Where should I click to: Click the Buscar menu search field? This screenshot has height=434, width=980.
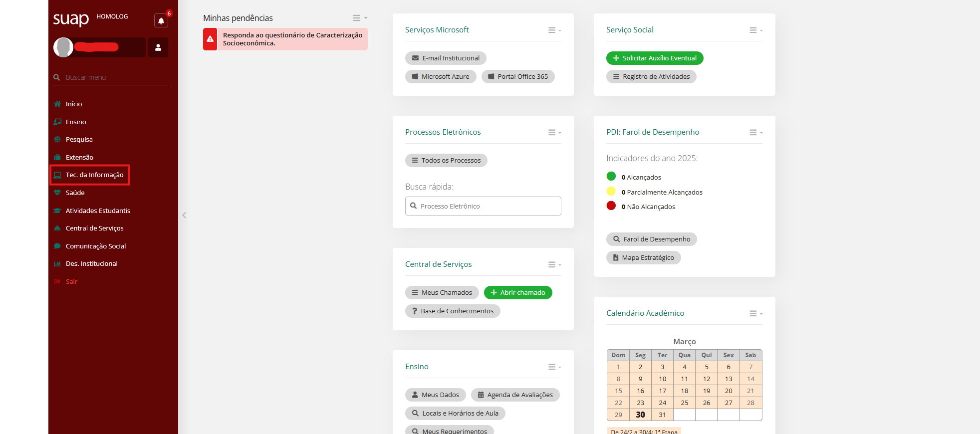pyautogui.click(x=115, y=77)
